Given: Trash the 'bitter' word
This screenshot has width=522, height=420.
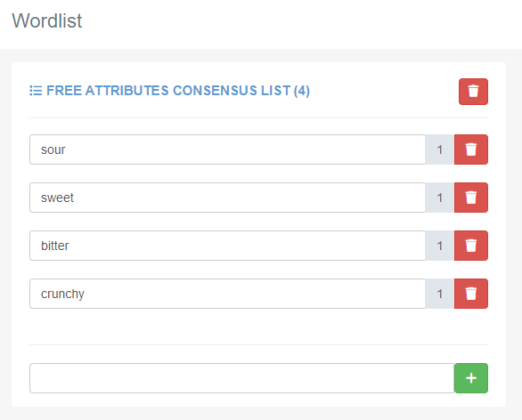Looking at the screenshot, I should click(470, 246).
